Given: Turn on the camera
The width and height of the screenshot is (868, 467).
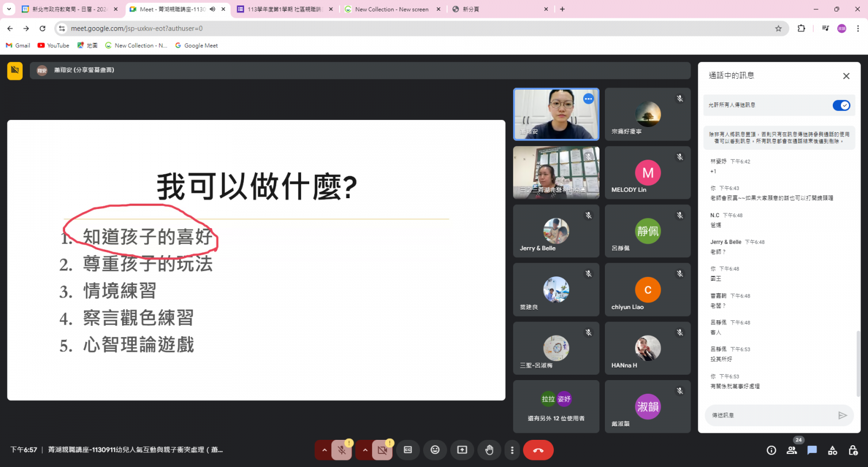Looking at the screenshot, I should pyautogui.click(x=382, y=450).
